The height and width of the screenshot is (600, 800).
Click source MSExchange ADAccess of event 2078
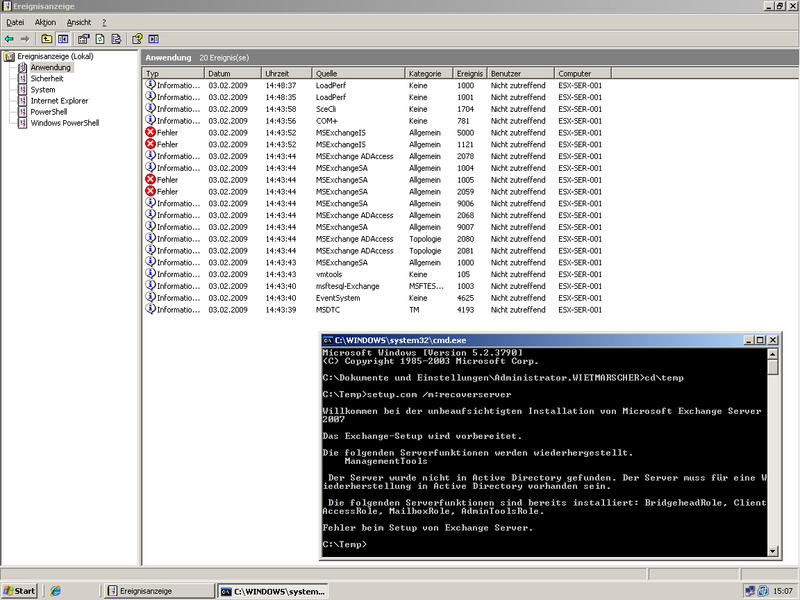355,156
